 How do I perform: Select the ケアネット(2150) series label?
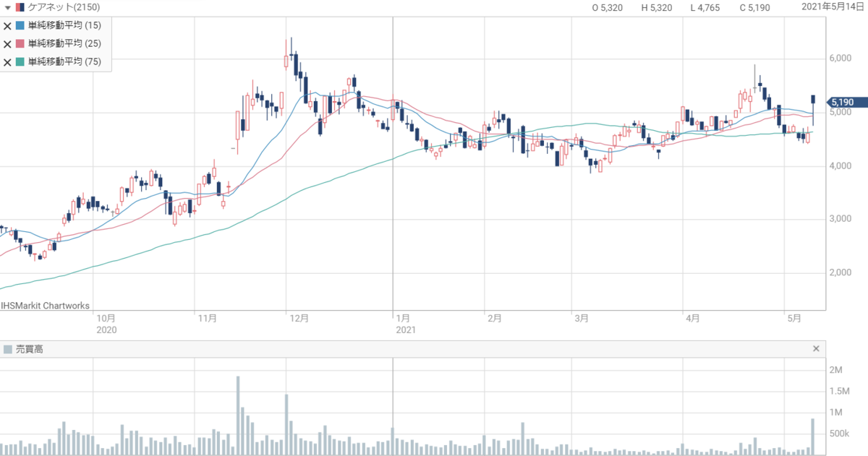[x=63, y=7]
